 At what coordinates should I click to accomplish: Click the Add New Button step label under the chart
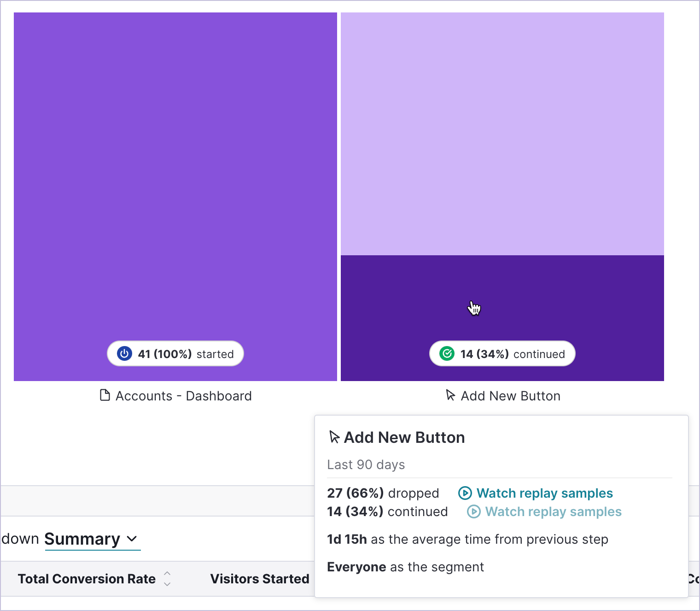[x=510, y=396]
